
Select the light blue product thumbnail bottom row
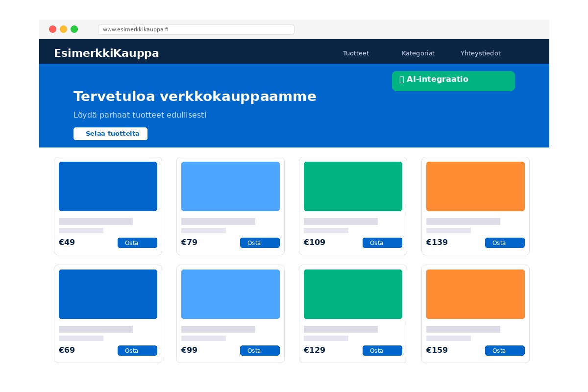coord(230,294)
